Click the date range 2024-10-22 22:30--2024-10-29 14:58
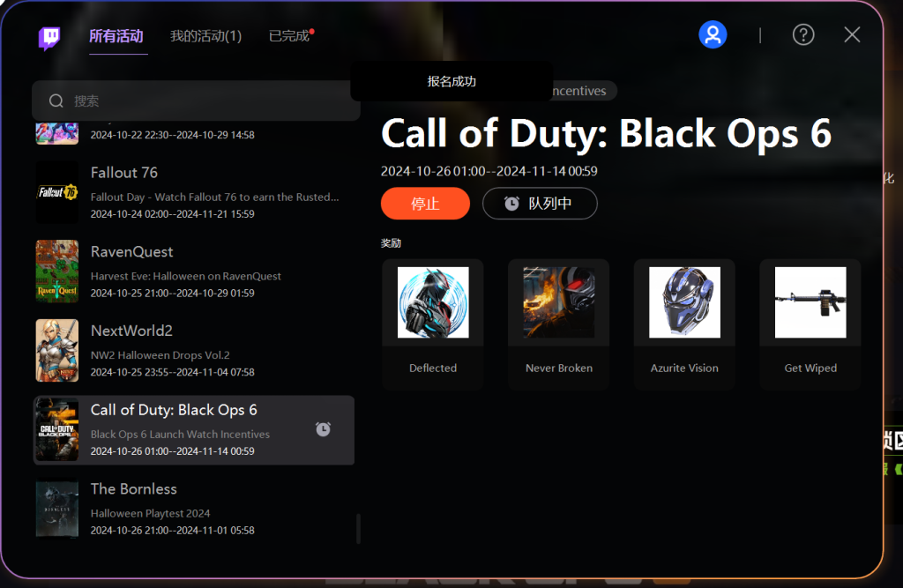Viewport: 903px width, 588px height. point(172,135)
